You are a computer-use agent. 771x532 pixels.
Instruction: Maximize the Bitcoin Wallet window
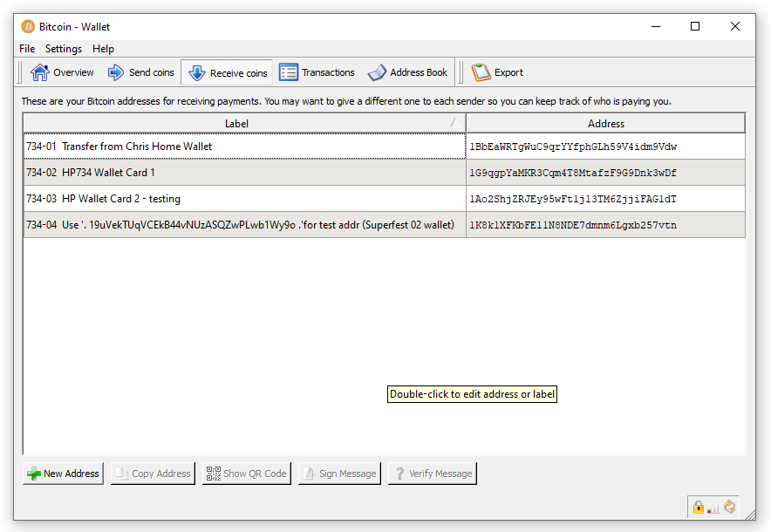tap(695, 26)
